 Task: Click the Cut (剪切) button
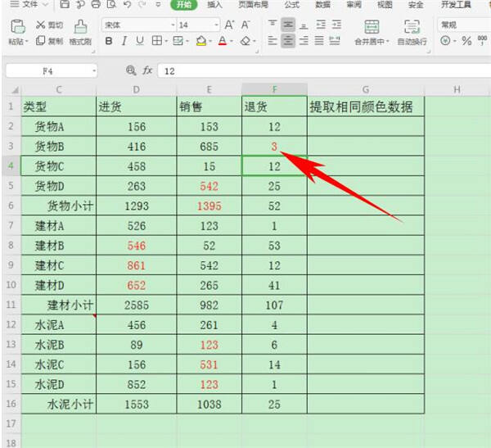pos(49,25)
